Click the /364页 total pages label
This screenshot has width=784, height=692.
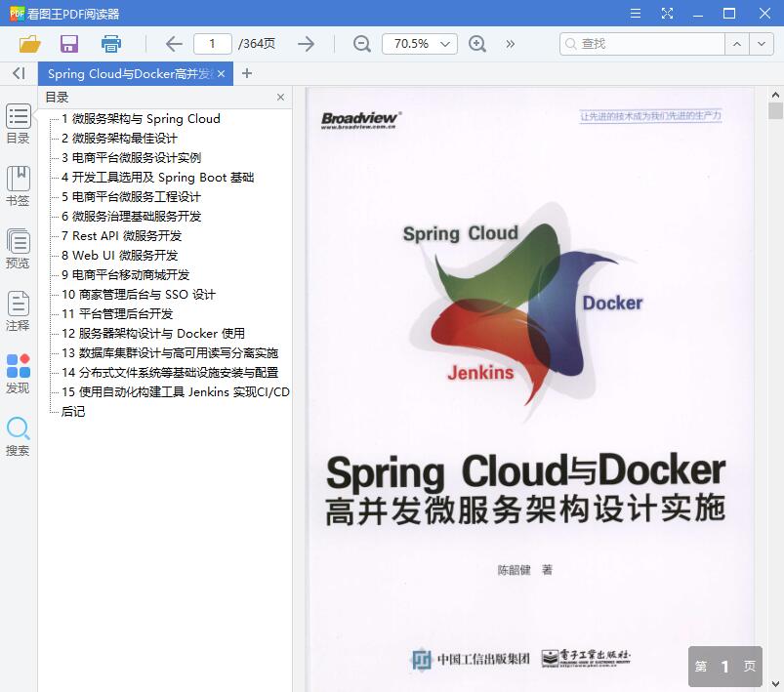(257, 44)
